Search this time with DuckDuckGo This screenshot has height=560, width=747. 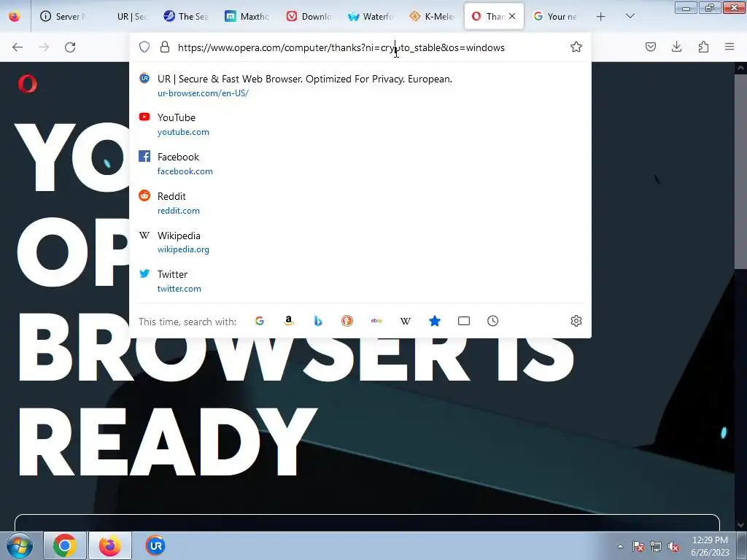(347, 321)
